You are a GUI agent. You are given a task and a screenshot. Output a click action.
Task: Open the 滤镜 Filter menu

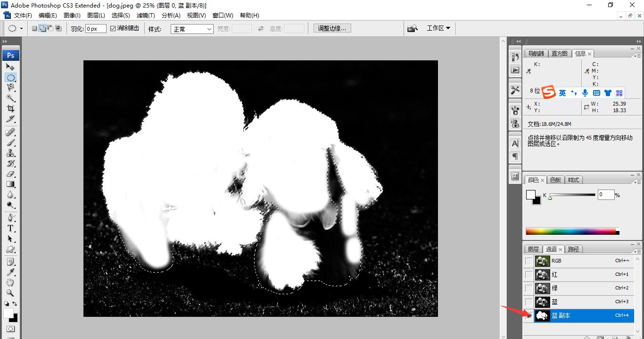coord(146,15)
